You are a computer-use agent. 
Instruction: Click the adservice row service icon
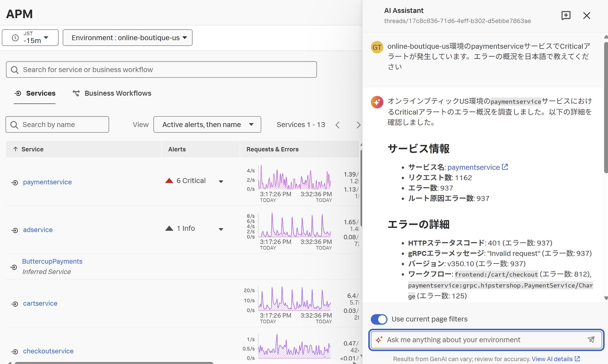tap(15, 230)
